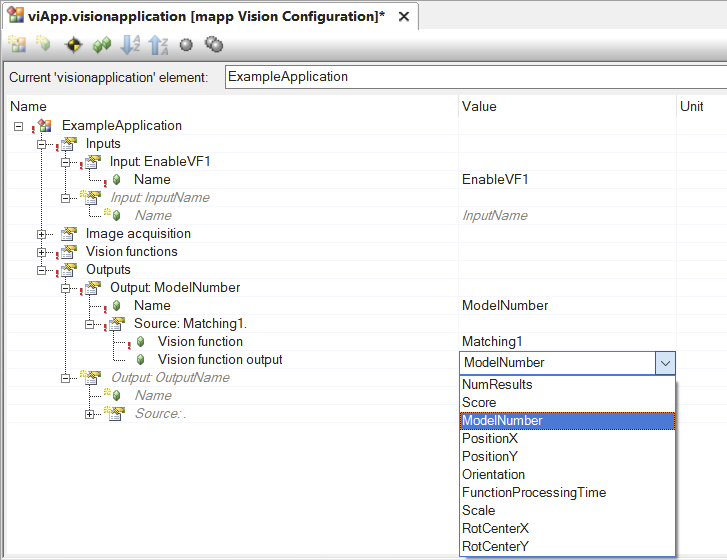Image resolution: width=727 pixels, height=560 pixels.
Task: Expand the Image acquisition node
Action: click(42, 234)
